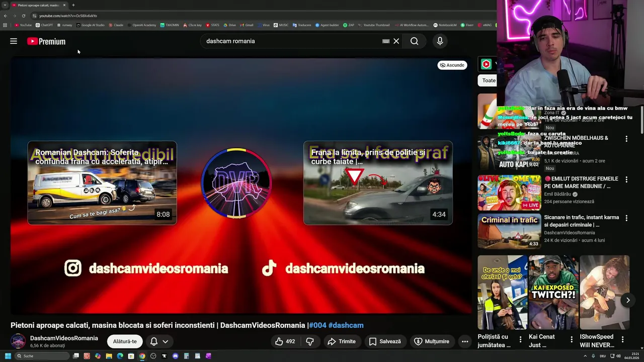Open Microsoft Edge from the taskbar
This screenshot has width=644, height=362.
coord(120,356)
